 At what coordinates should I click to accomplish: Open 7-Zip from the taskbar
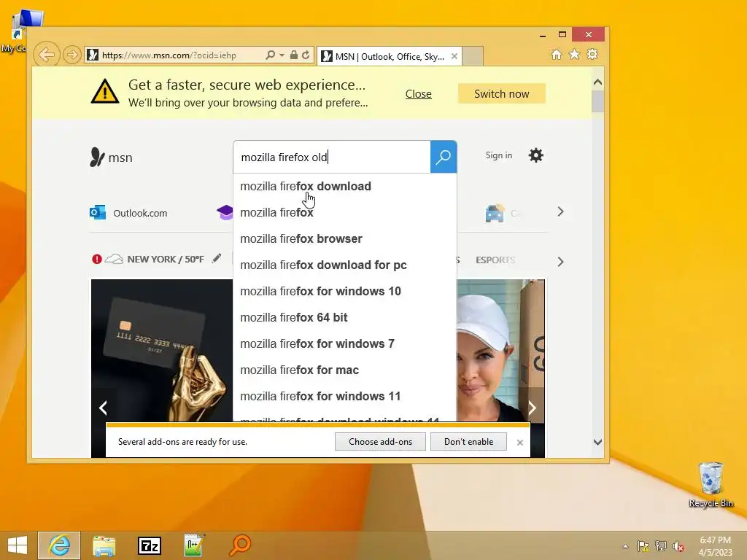149,545
